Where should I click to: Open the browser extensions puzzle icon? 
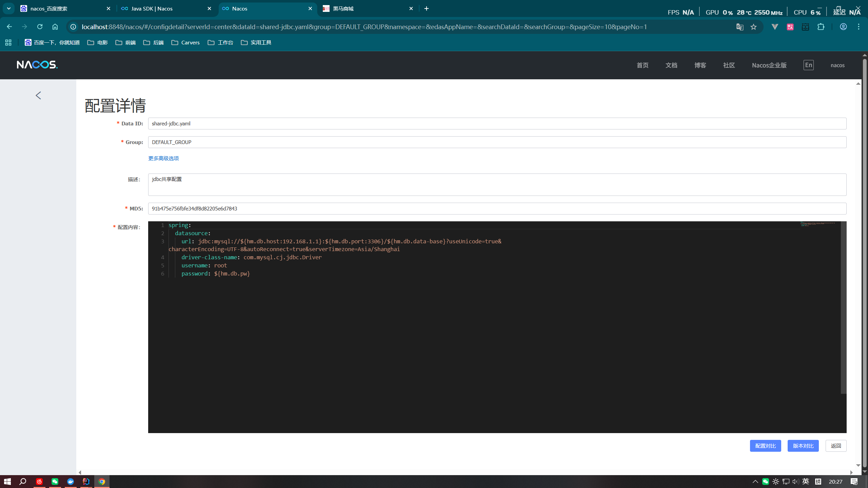coord(821,27)
